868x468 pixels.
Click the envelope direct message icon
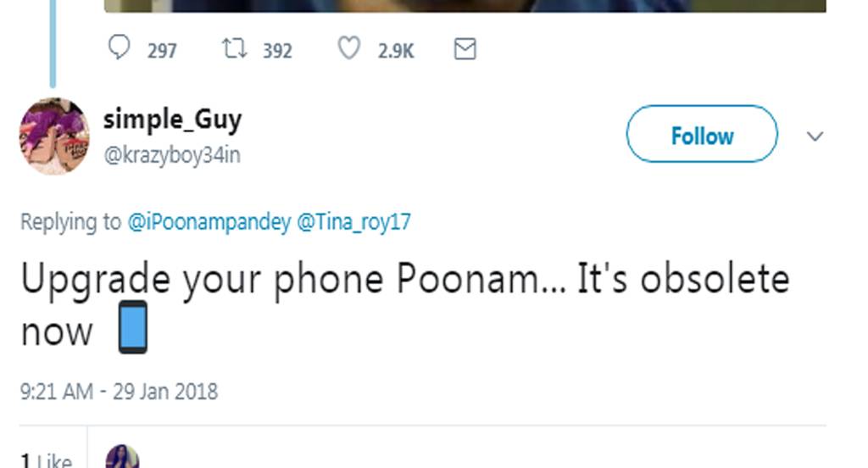[465, 49]
